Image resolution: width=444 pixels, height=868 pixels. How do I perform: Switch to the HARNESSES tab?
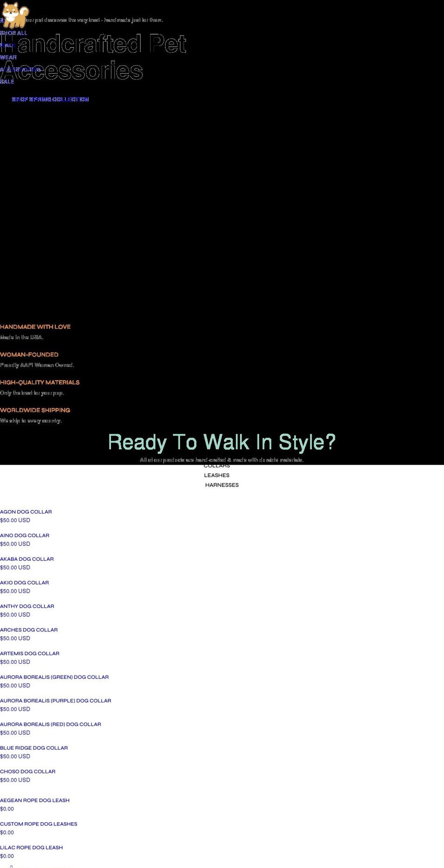tap(222, 485)
